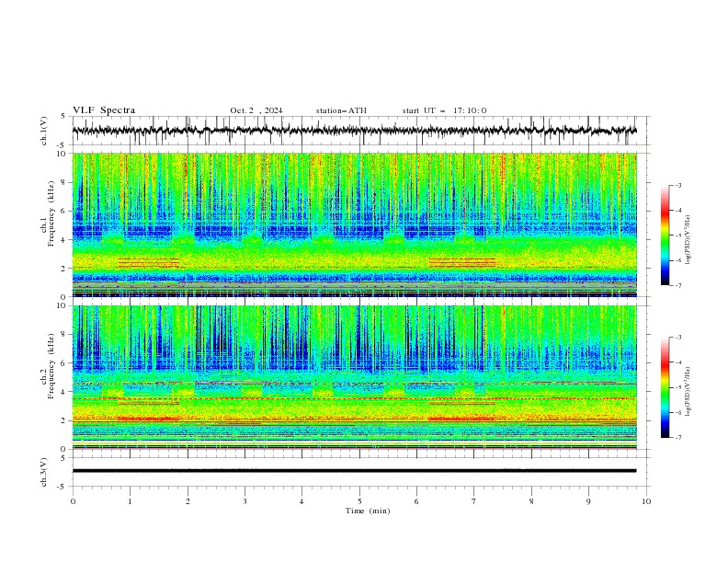Click the time axis tick label '2'
The image size is (728, 563).
coord(188,501)
